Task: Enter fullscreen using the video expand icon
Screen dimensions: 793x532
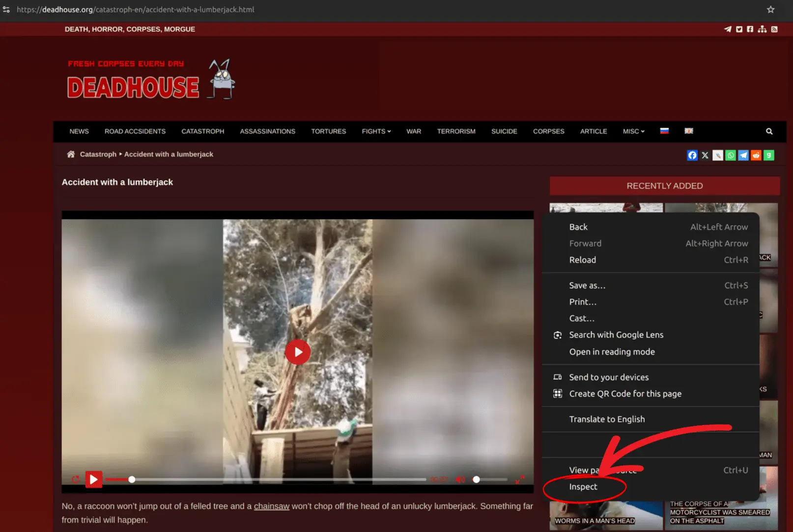Action: click(520, 479)
